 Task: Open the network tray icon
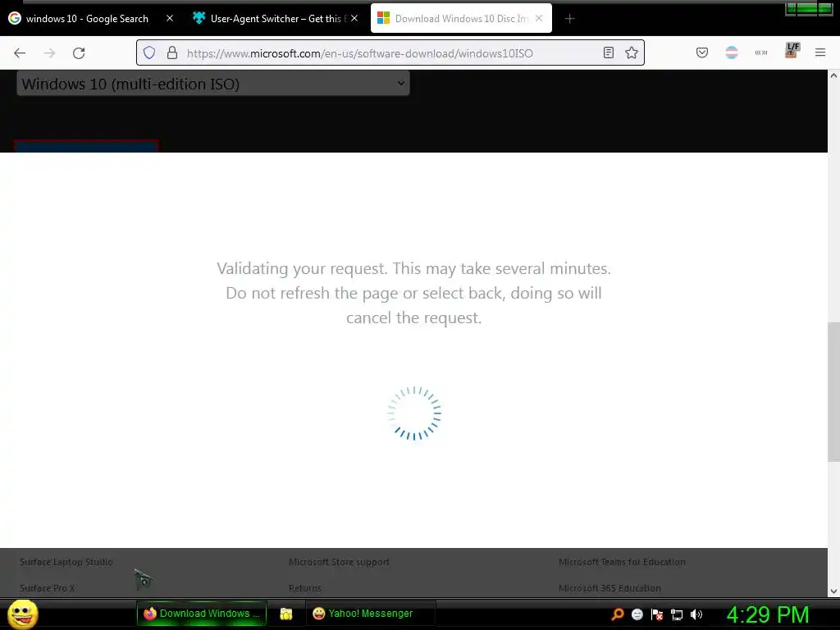point(677,614)
